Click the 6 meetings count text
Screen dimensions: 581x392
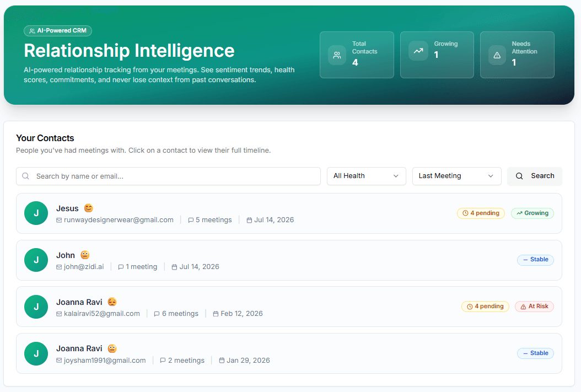(180, 314)
